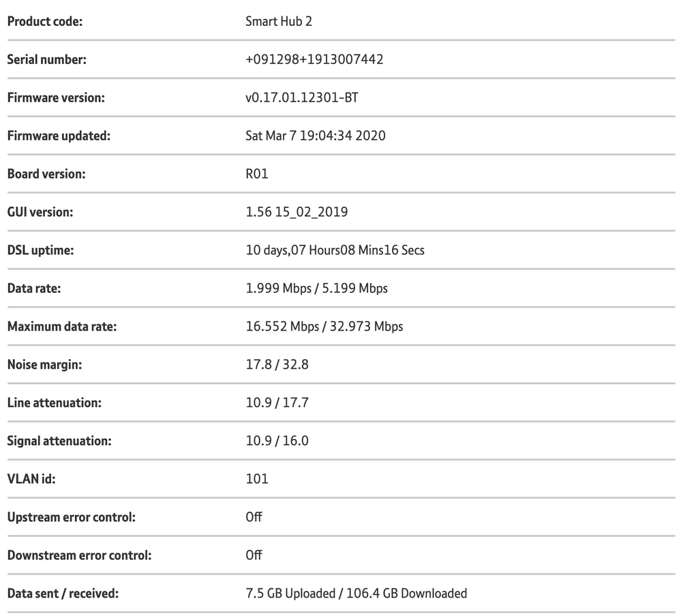Viewport: 681px width, 616px height.
Task: Click the GUI version value 1.56 15_02_2019
Action: 296,212
